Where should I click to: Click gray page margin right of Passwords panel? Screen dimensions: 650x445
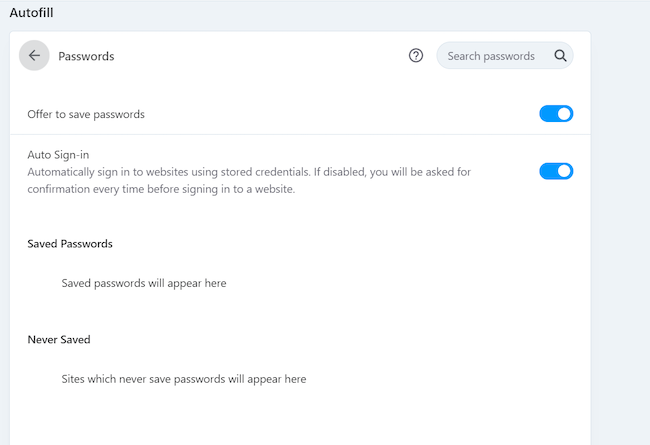620,250
